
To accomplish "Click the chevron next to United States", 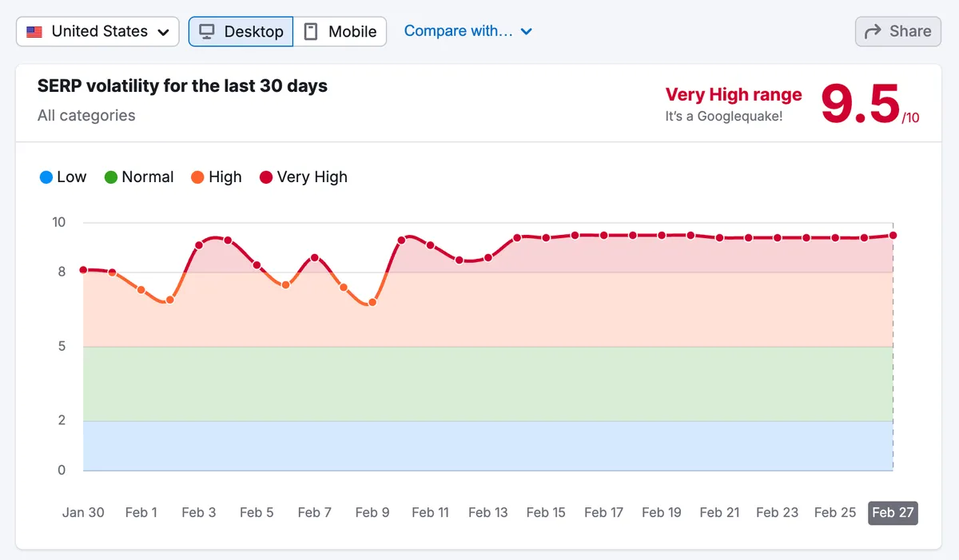I will click(165, 31).
